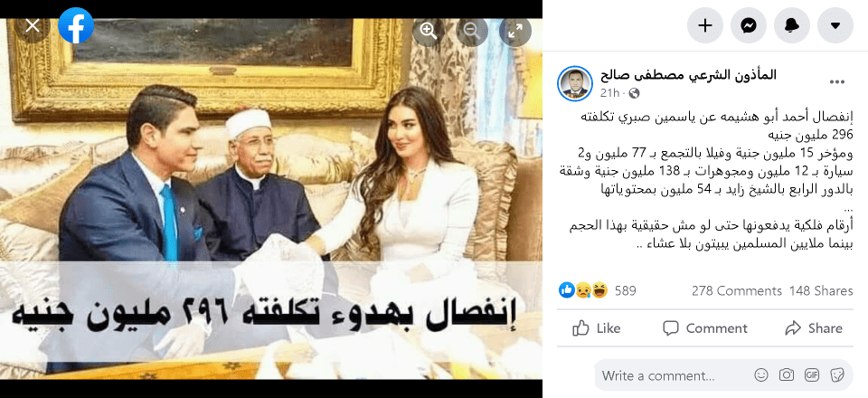Expand the account dropdown arrow

835,25
